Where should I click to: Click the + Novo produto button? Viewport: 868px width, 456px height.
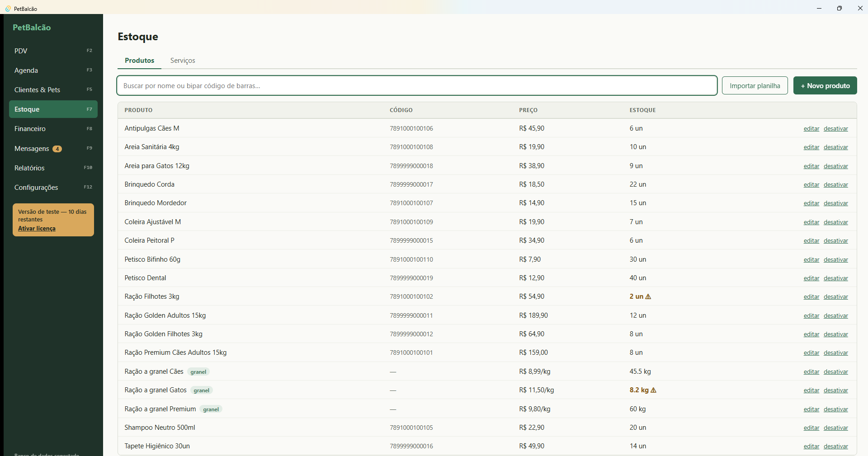pyautogui.click(x=825, y=85)
